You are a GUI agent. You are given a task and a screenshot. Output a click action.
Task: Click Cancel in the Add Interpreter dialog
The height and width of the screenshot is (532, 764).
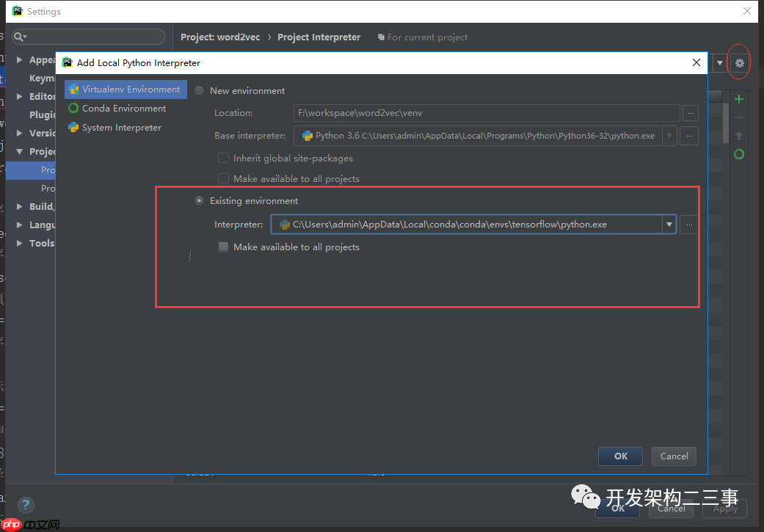[x=674, y=456]
